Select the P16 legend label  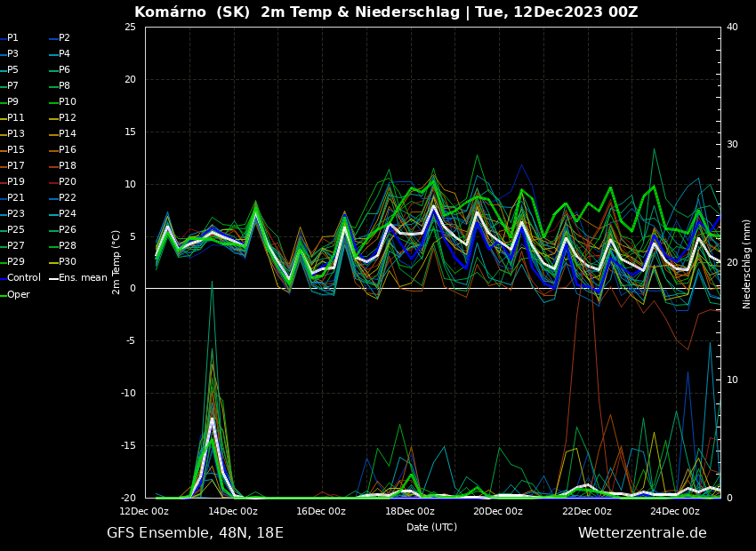(67, 150)
